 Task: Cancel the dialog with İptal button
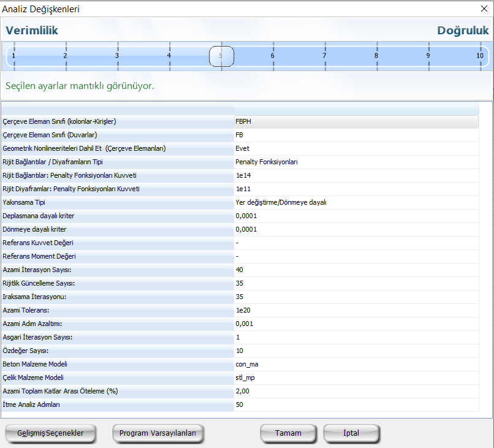[x=351, y=433]
